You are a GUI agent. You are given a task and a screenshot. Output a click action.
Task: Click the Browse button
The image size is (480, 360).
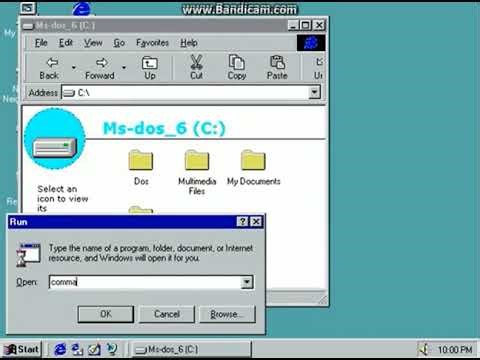tap(227, 314)
